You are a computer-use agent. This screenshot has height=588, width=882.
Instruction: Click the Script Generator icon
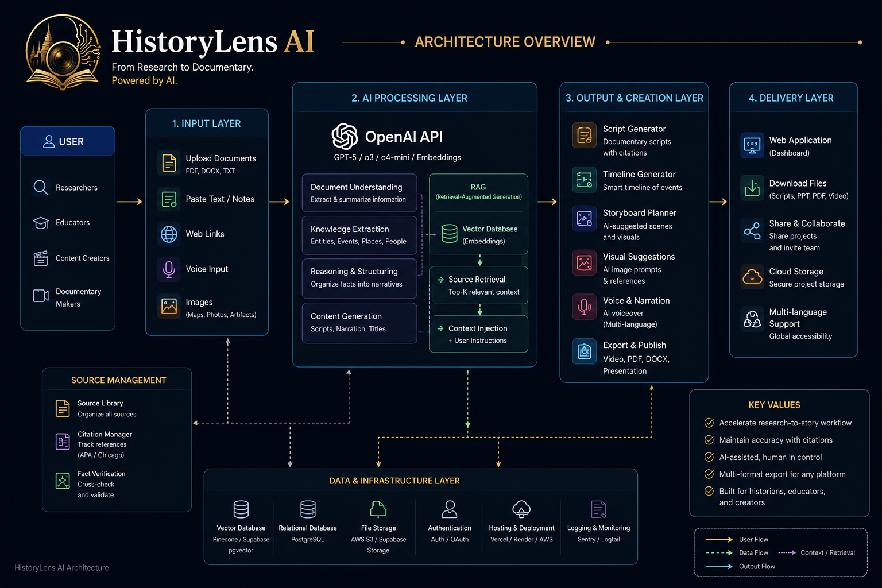(584, 136)
